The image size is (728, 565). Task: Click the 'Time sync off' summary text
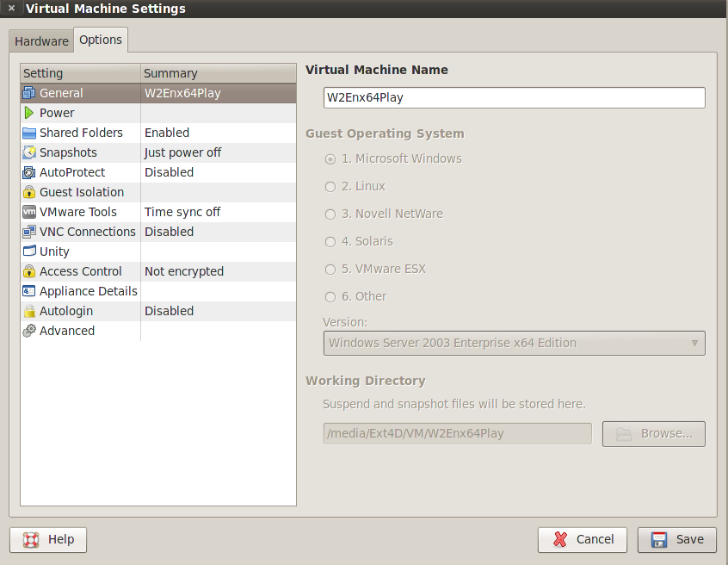pos(182,212)
